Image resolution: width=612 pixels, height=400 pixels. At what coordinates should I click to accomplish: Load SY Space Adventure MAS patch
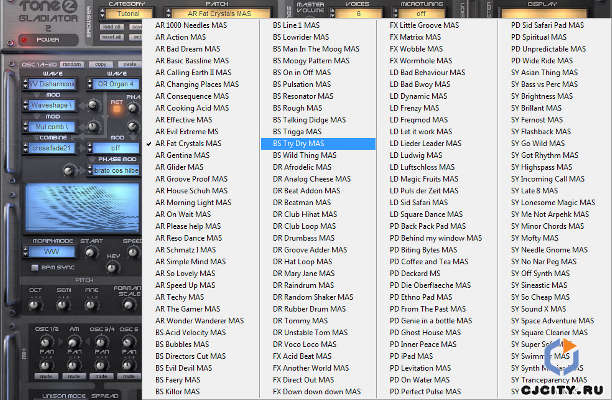tap(555, 321)
